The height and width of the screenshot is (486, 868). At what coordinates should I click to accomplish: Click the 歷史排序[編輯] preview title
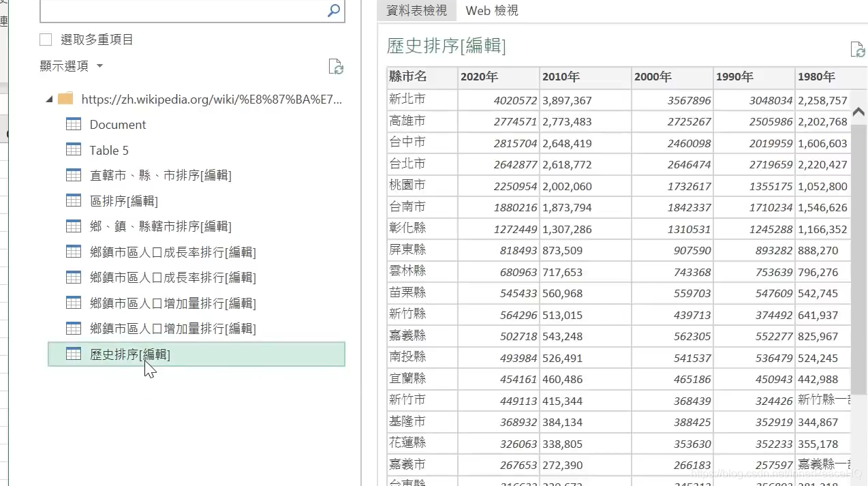[446, 46]
